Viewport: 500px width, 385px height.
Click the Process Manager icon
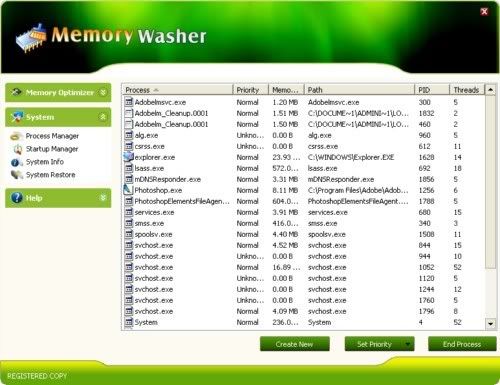point(16,136)
